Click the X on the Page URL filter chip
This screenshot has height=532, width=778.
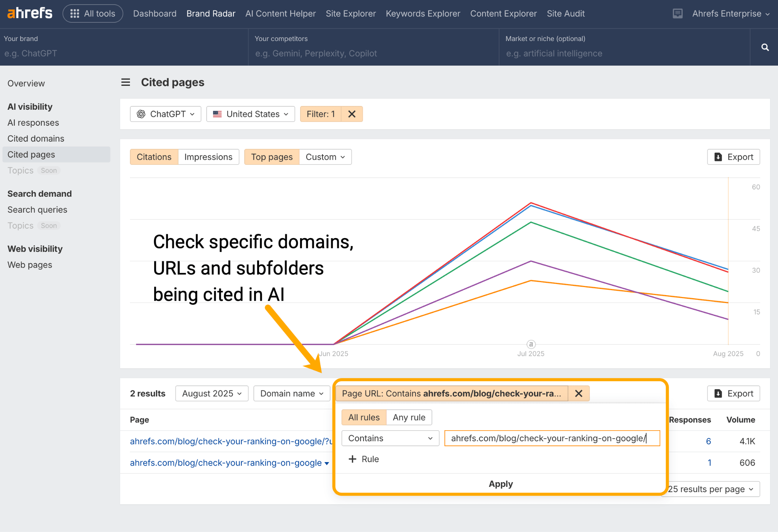(x=578, y=393)
